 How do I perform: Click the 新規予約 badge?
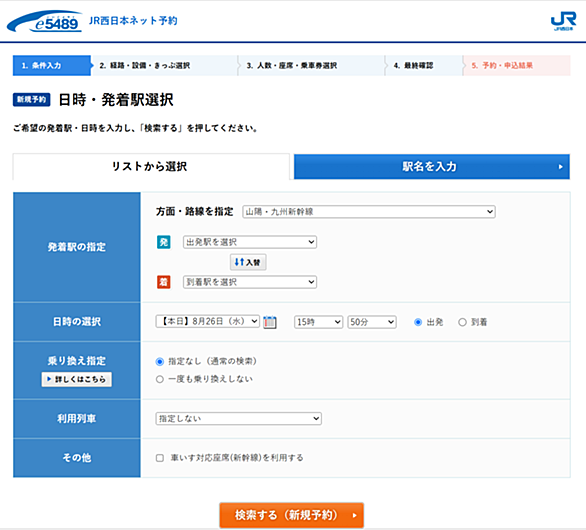pyautogui.click(x=31, y=99)
